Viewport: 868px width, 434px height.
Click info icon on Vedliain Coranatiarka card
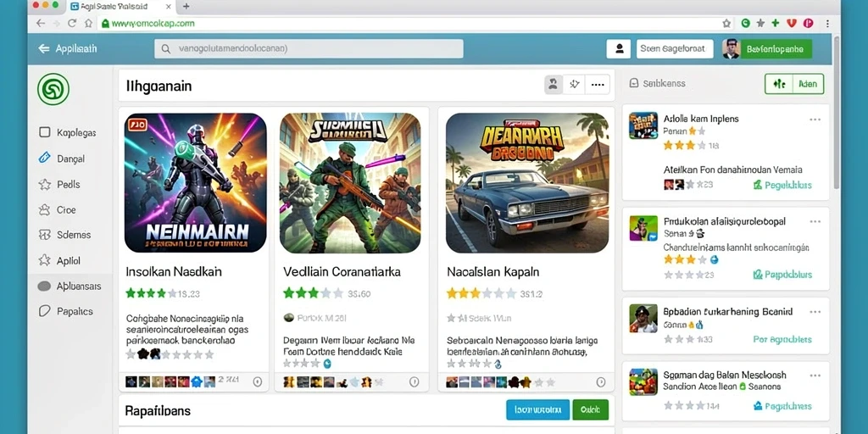click(x=414, y=382)
